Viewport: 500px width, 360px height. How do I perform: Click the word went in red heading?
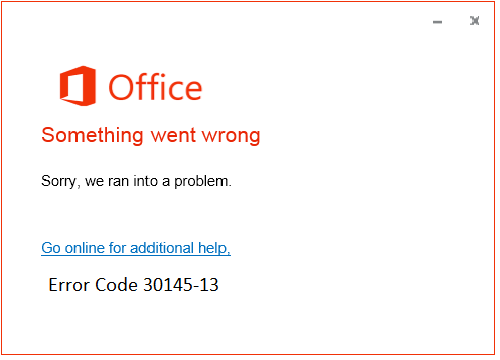tap(173, 136)
